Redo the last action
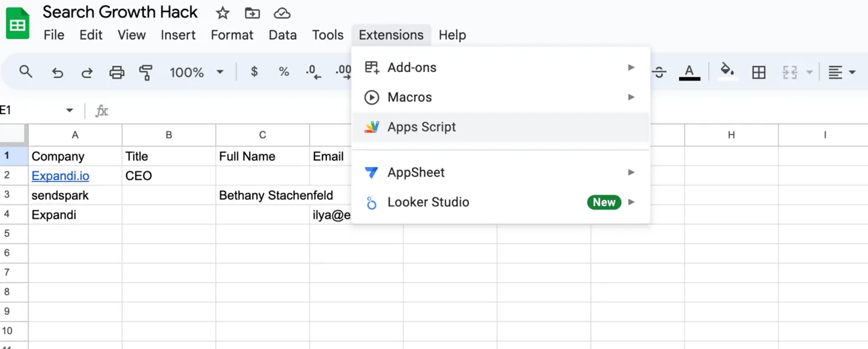This screenshot has height=349, width=868. [87, 72]
